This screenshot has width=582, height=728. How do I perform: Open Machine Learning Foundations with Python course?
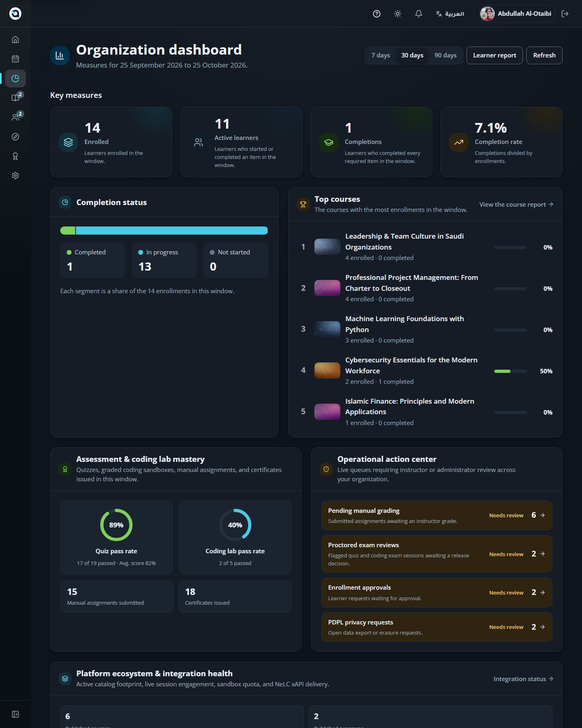click(405, 324)
